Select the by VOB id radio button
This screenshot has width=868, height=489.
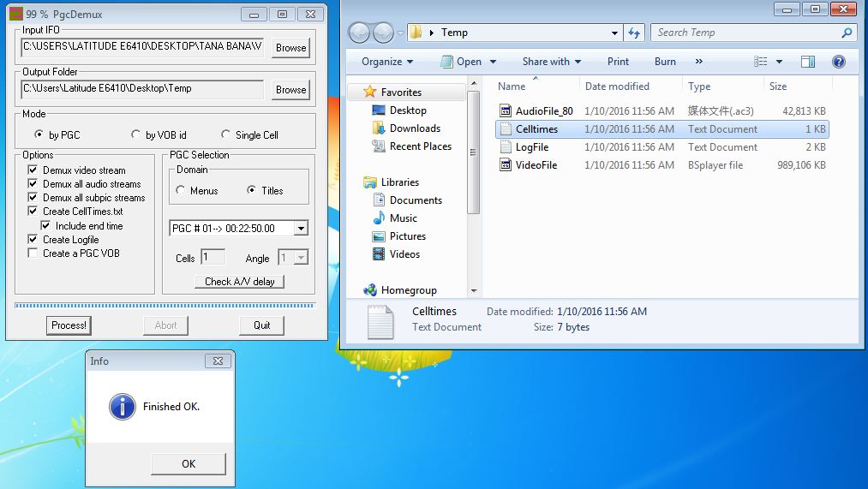click(135, 134)
